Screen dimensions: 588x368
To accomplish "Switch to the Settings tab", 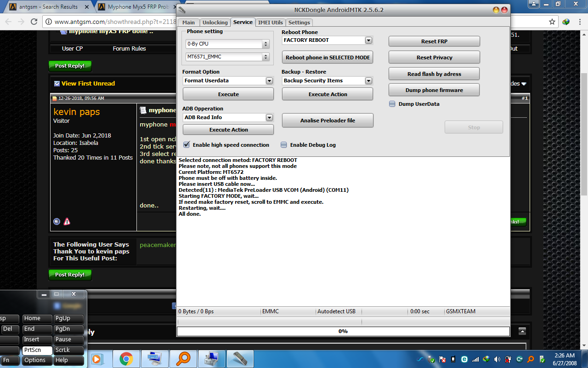I will 299,22.
